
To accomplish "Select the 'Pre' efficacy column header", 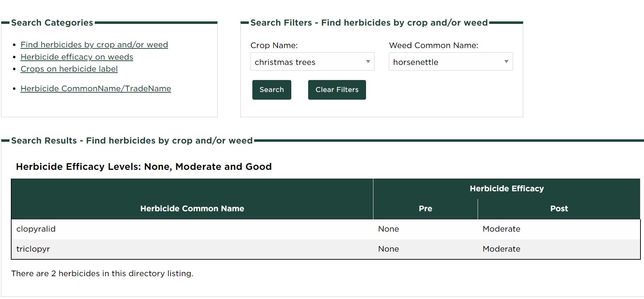I will tap(425, 209).
